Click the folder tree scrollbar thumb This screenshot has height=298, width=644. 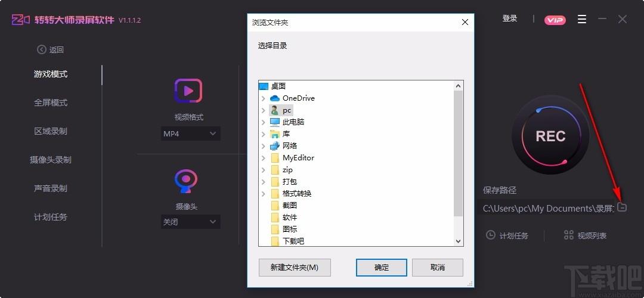coord(459,154)
